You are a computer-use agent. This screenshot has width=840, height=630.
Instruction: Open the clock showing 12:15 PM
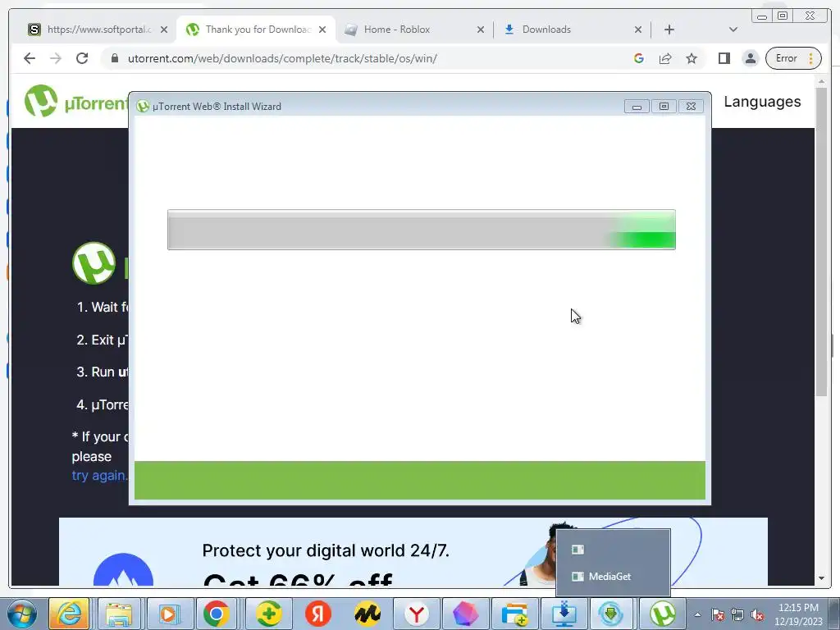coord(798,614)
